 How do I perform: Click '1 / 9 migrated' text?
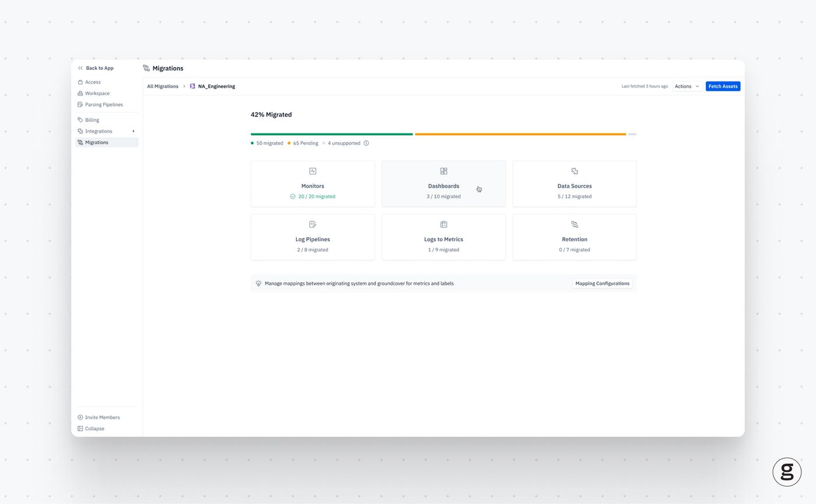coord(444,250)
